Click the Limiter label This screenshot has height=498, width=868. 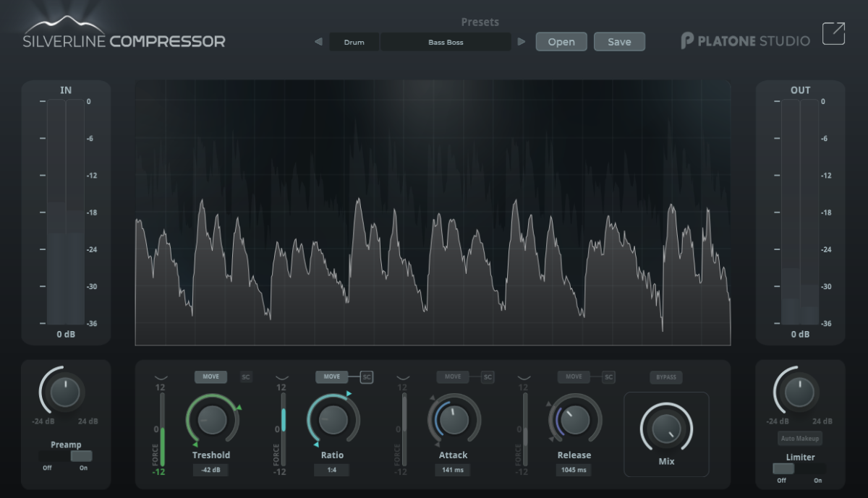coord(800,457)
